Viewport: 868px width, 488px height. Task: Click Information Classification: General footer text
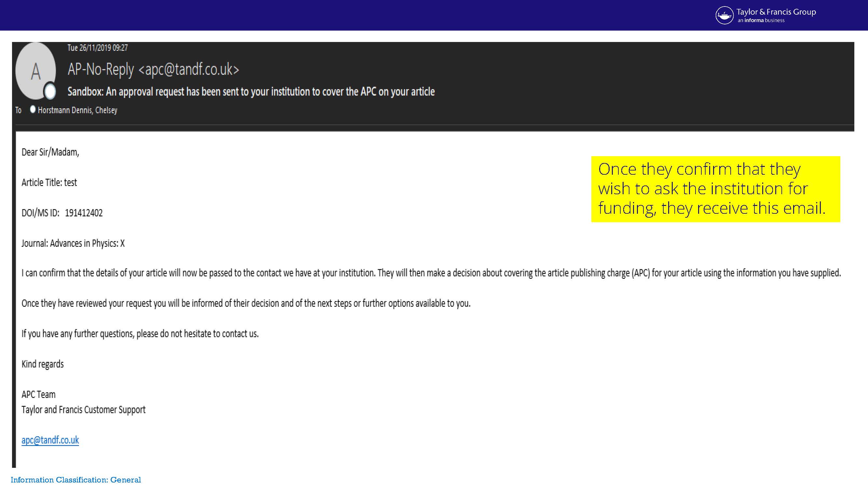pyautogui.click(x=76, y=480)
